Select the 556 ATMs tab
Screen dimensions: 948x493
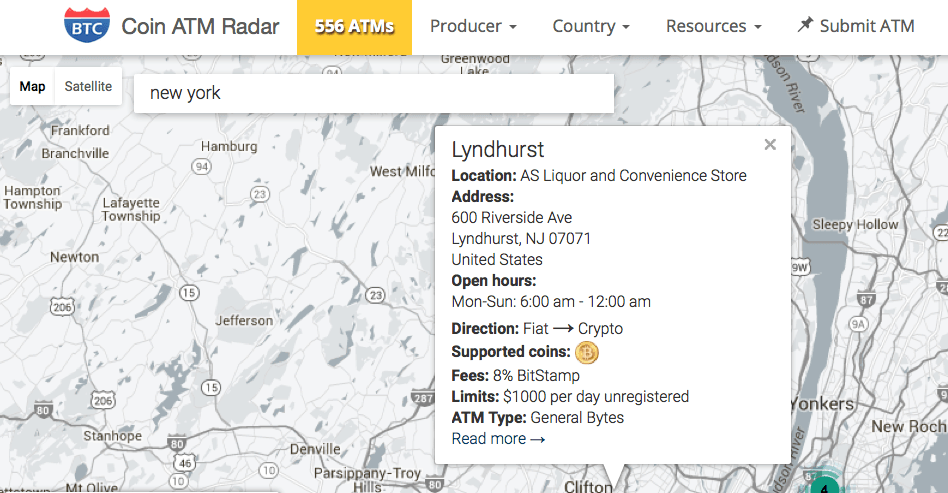[354, 27]
